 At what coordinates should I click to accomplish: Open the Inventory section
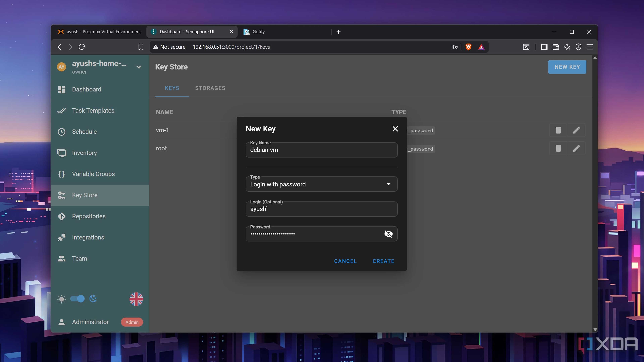100,153
